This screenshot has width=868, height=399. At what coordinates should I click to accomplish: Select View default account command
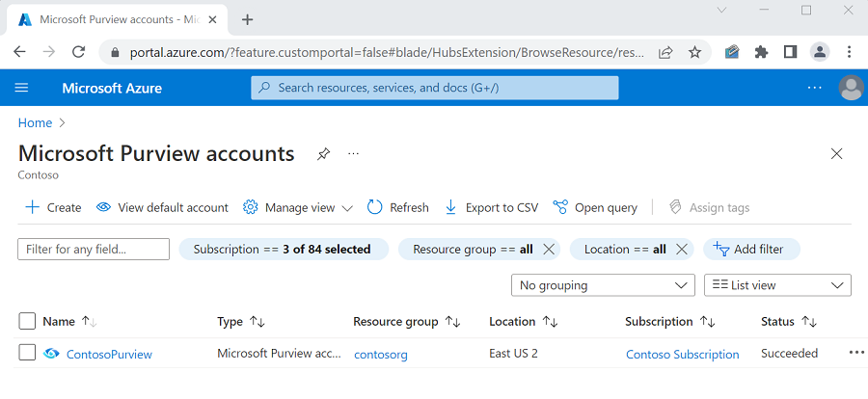pyautogui.click(x=162, y=207)
